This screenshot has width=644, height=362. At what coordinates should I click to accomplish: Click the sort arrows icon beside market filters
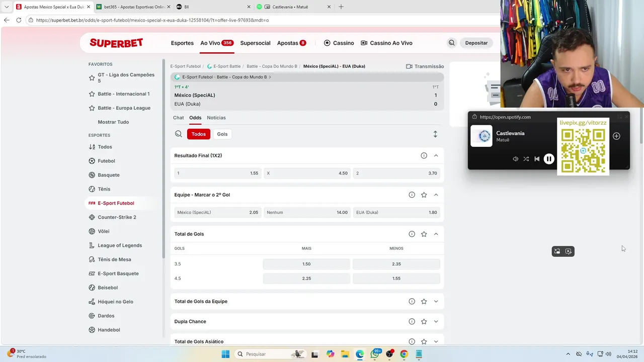(x=435, y=134)
